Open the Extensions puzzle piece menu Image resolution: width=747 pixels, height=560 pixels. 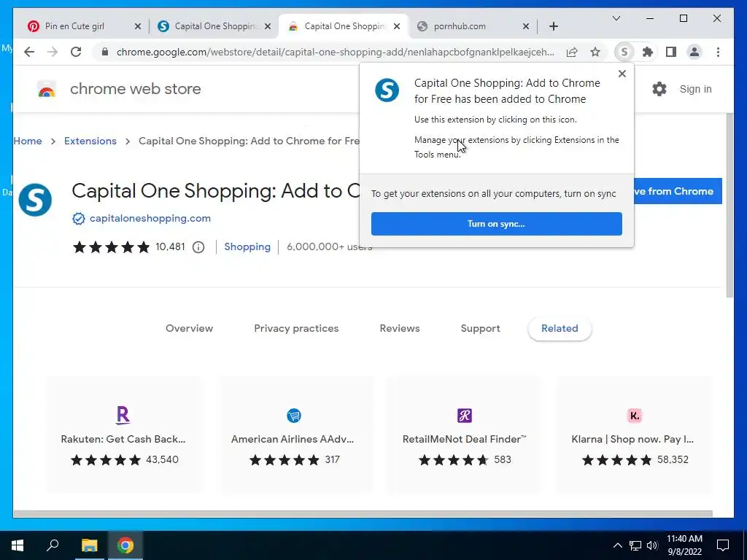pyautogui.click(x=648, y=52)
